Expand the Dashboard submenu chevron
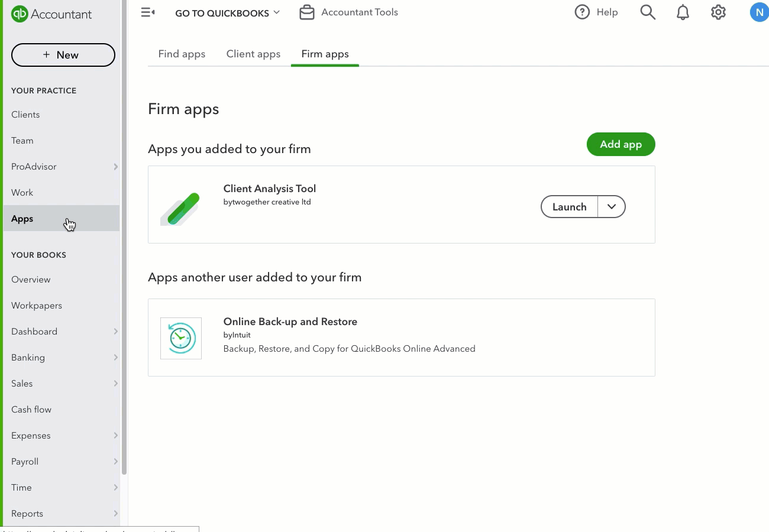The image size is (769, 532). coord(116,332)
